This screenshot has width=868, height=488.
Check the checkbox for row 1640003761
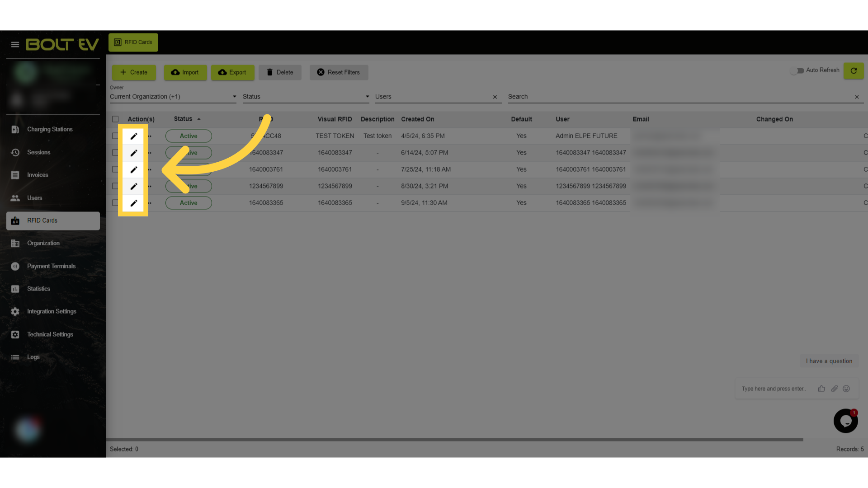click(x=115, y=169)
